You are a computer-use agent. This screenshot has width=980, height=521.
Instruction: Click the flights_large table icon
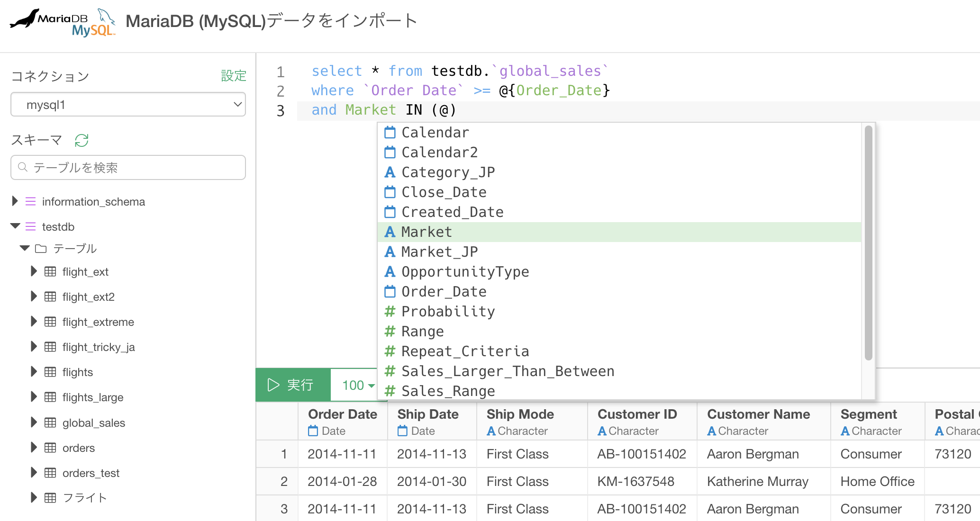[50, 397]
